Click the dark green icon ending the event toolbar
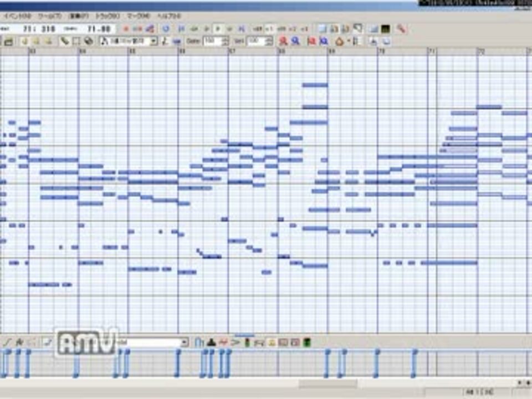 pyautogui.click(x=306, y=342)
